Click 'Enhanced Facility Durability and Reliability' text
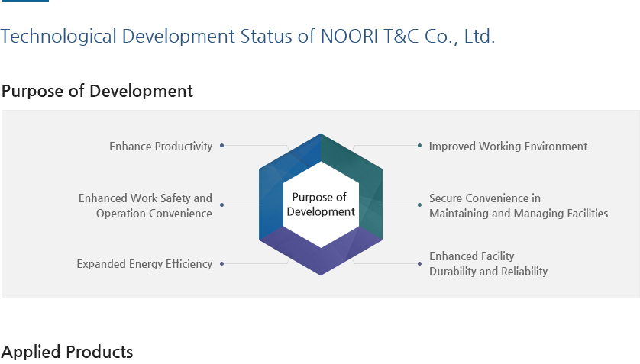Viewport: 640px width, 364px height. tap(488, 264)
